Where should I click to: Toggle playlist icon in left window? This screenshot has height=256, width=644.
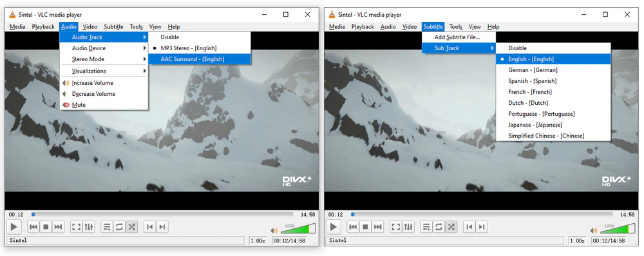(x=107, y=226)
